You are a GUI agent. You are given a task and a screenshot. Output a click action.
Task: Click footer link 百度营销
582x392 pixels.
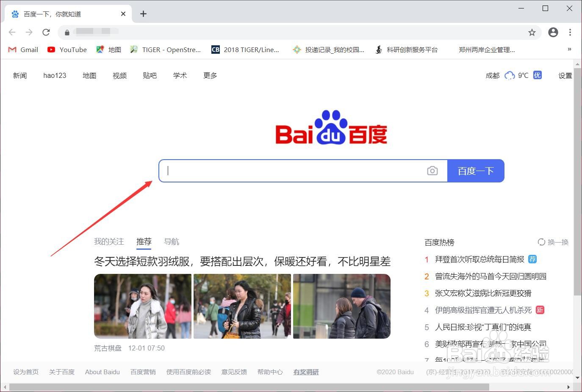(x=143, y=372)
